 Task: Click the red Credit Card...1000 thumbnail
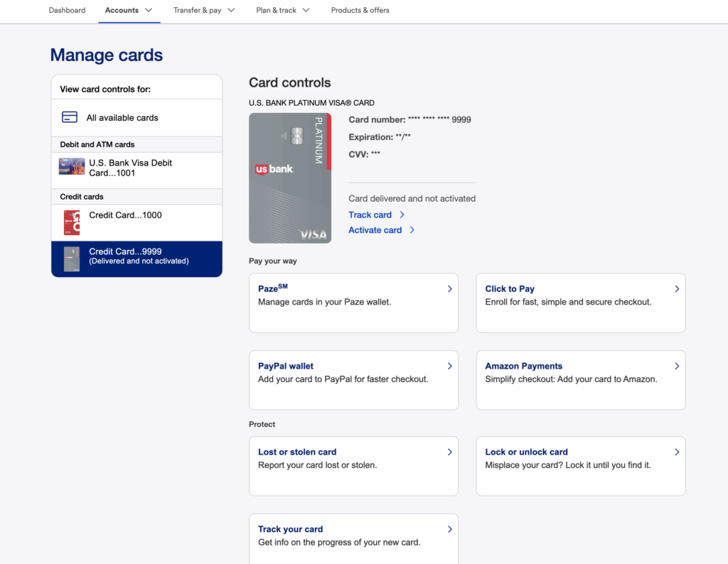(x=72, y=222)
